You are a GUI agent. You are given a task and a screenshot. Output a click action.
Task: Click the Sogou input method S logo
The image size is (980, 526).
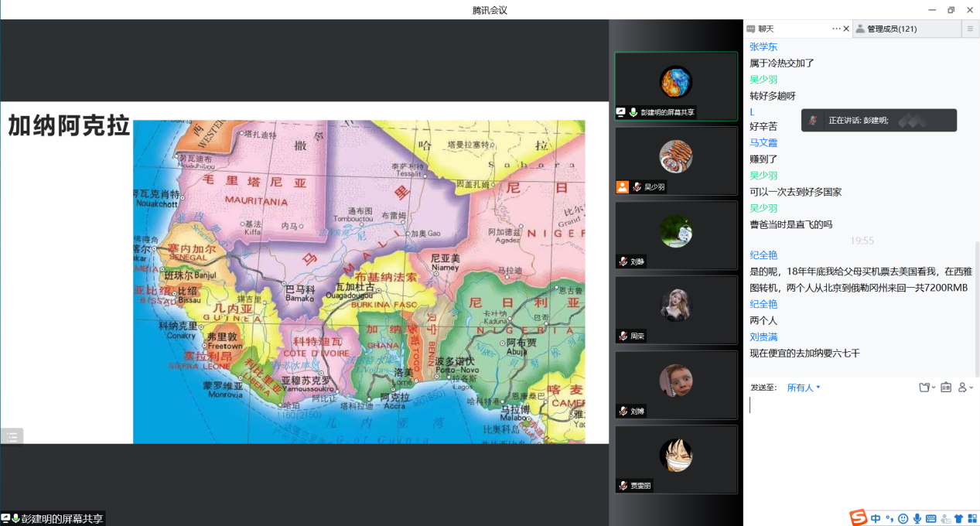point(858,517)
